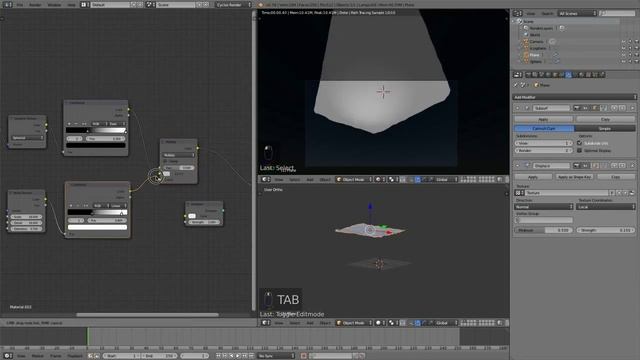The image size is (640, 360).
Task: Open the Modifiers wrench tab
Action: point(568,75)
